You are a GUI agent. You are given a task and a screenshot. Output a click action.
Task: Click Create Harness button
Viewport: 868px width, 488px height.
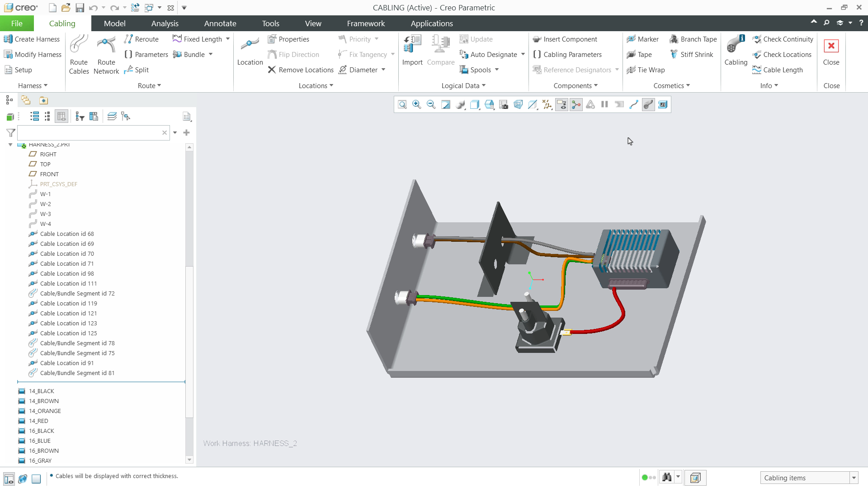pyautogui.click(x=32, y=39)
